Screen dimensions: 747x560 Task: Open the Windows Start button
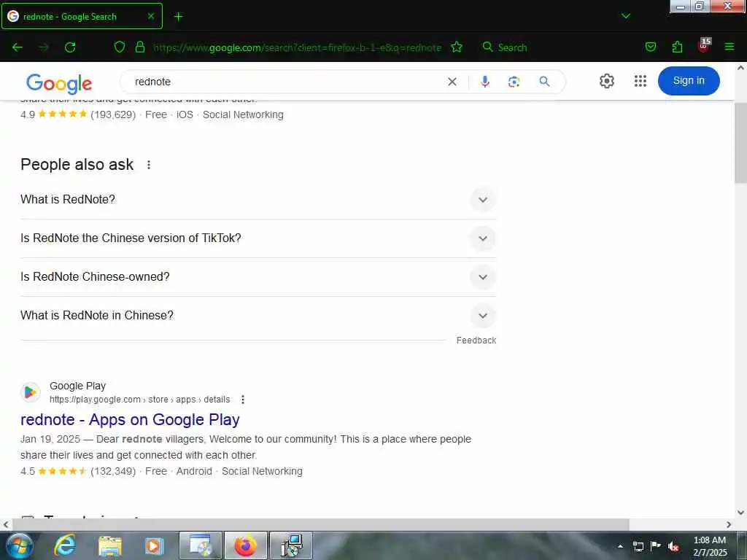point(18,545)
